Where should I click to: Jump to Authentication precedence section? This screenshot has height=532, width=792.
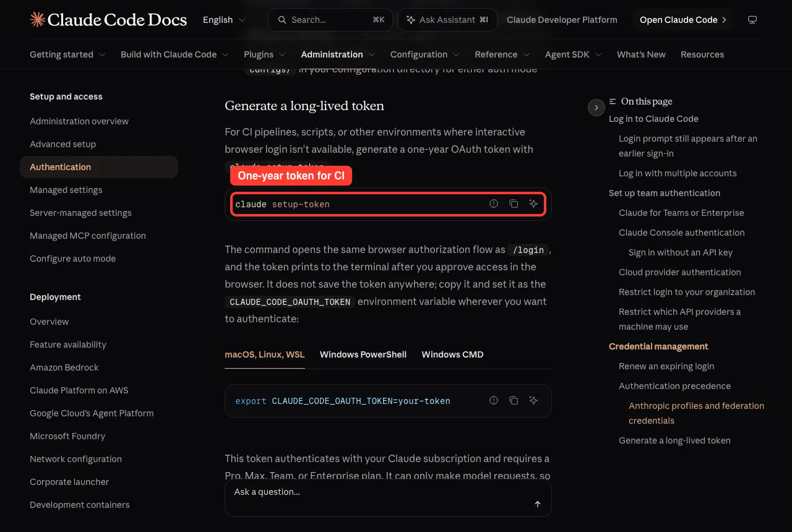click(x=674, y=386)
